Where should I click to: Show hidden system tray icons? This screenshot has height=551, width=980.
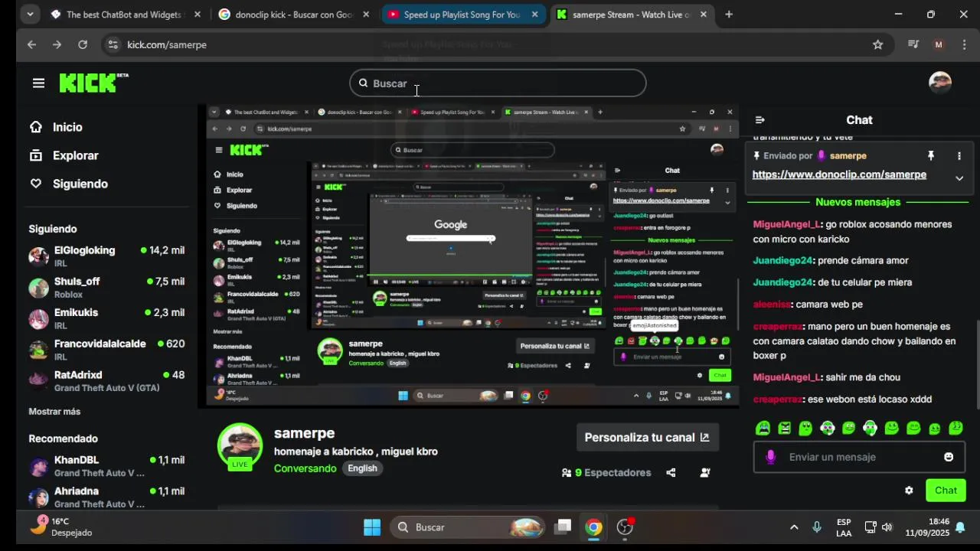click(794, 527)
